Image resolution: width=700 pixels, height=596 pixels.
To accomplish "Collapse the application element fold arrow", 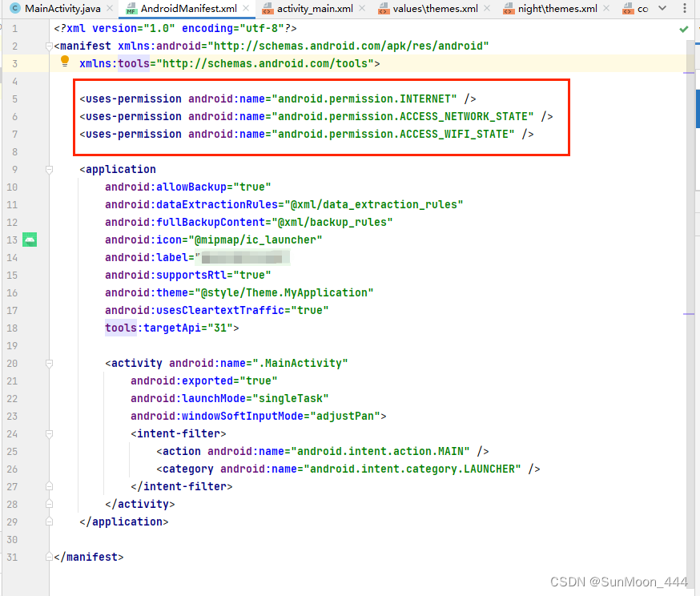I will coord(49,169).
